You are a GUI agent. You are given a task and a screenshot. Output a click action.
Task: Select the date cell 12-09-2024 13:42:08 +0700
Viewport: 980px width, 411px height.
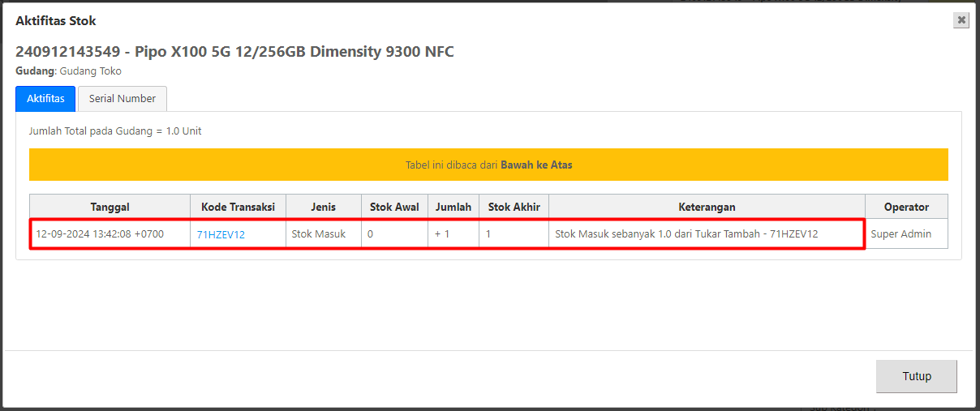110,234
